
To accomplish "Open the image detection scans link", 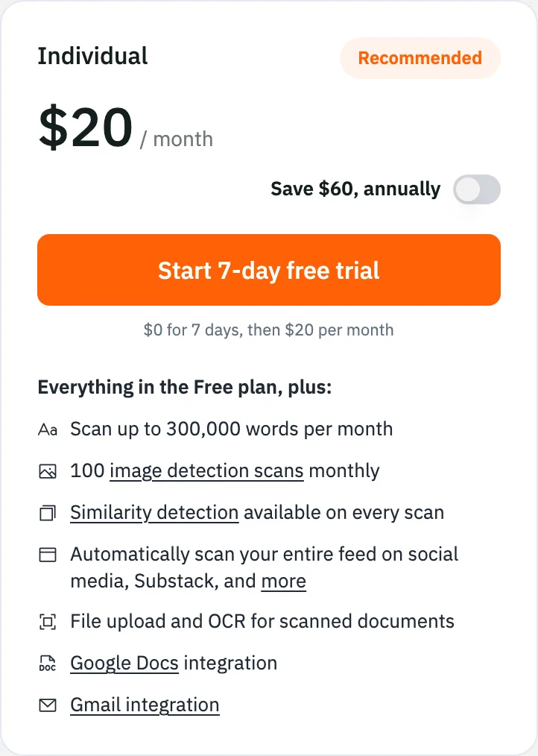I will (207, 471).
